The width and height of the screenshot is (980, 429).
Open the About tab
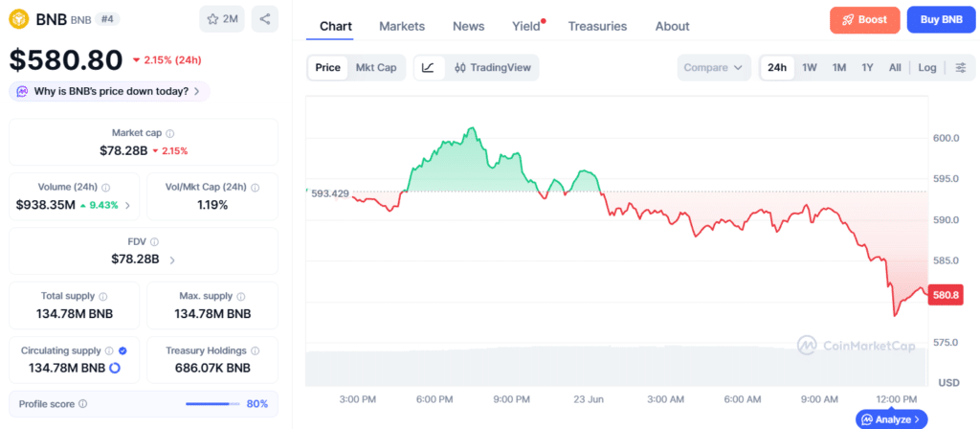click(673, 26)
